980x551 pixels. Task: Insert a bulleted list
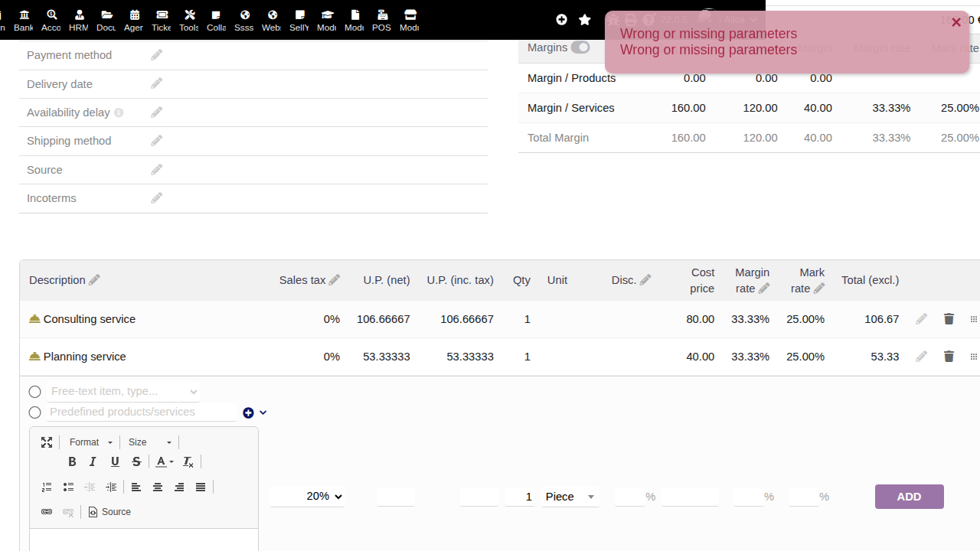tap(68, 487)
